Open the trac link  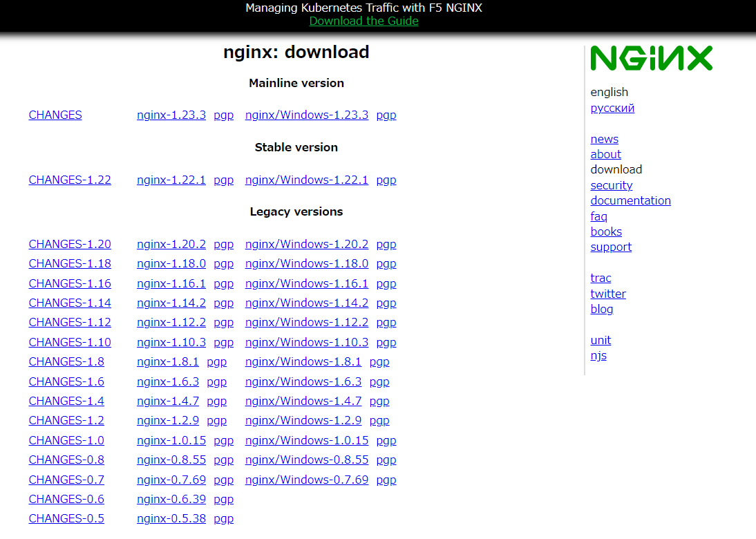pyautogui.click(x=601, y=278)
